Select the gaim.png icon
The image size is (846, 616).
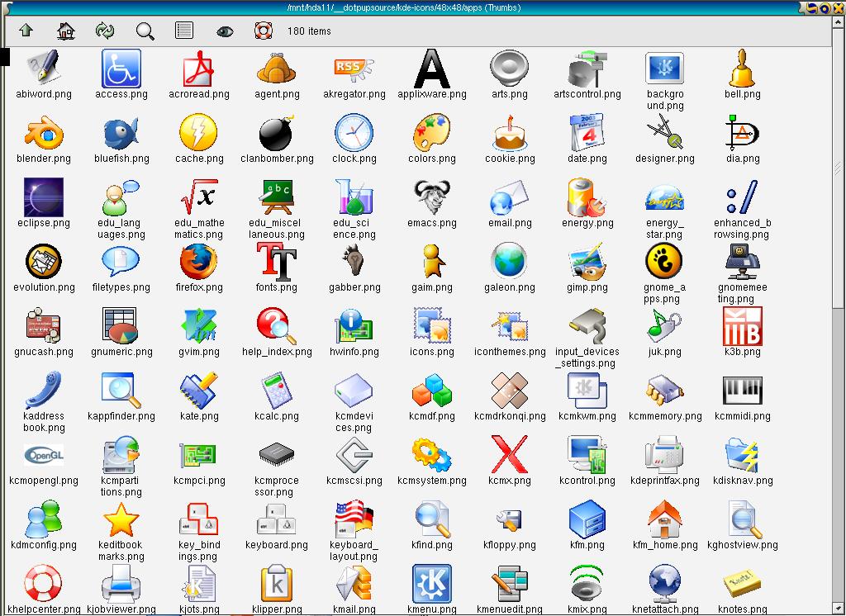pos(433,262)
